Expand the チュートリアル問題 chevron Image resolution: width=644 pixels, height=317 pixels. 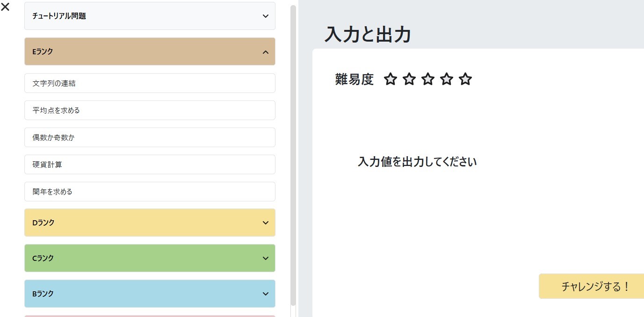click(266, 16)
